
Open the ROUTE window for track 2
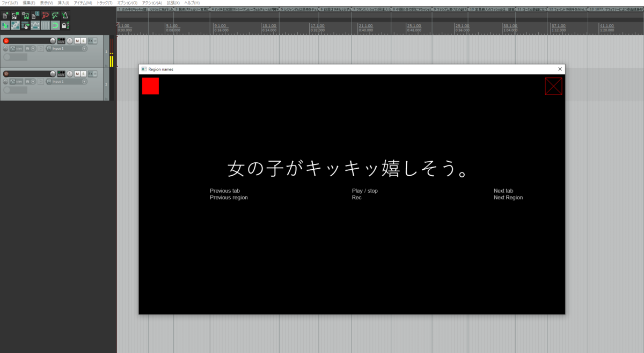click(x=61, y=74)
